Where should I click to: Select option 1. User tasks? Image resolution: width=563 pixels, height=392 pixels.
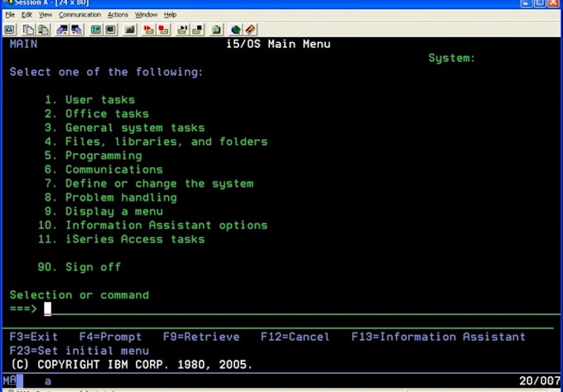click(x=89, y=100)
